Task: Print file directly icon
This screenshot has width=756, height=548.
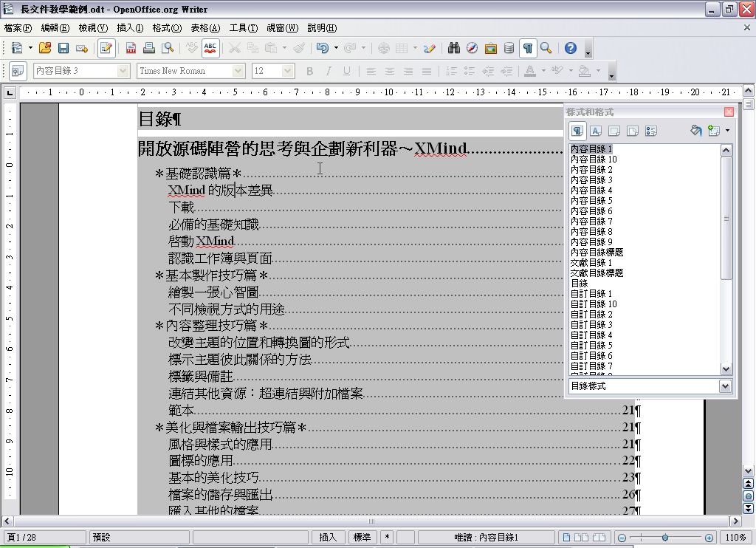Action: pyautogui.click(x=149, y=48)
